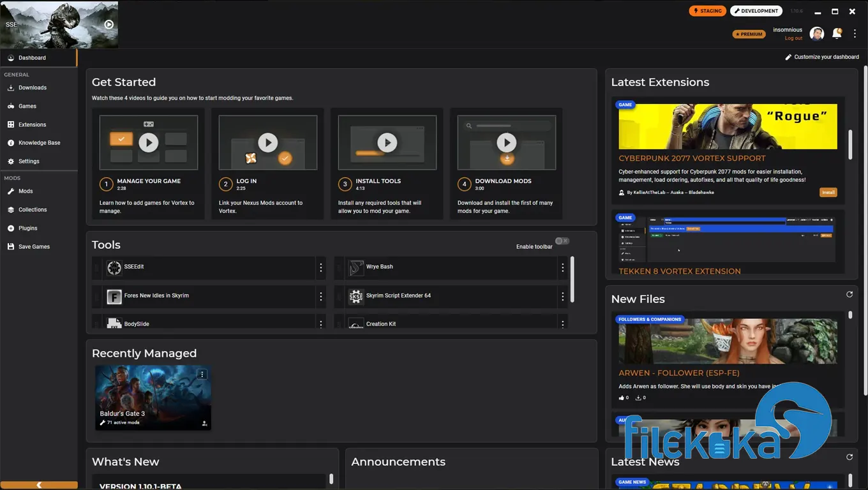868x490 pixels.
Task: Toggle the Enable toolbar switch
Action: (x=562, y=241)
